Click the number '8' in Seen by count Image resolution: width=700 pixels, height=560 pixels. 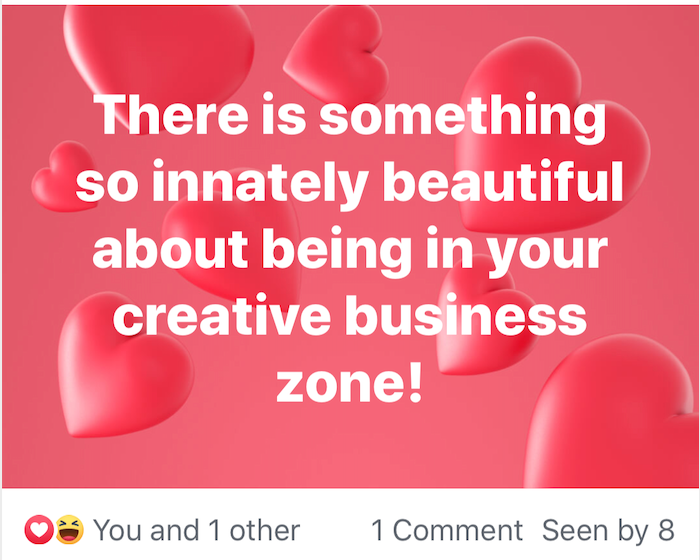(666, 531)
